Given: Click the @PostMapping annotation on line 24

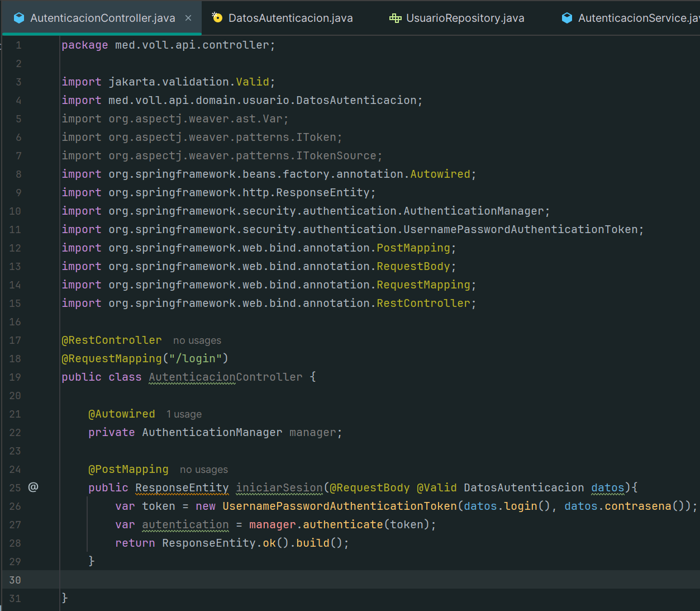Looking at the screenshot, I should (128, 469).
